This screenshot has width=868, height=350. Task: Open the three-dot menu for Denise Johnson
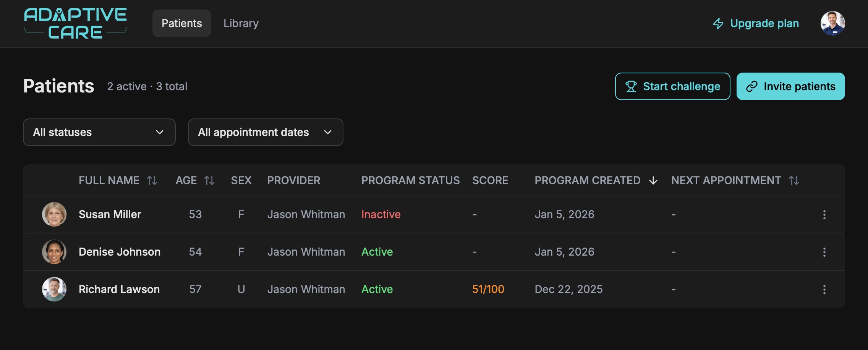click(x=824, y=252)
